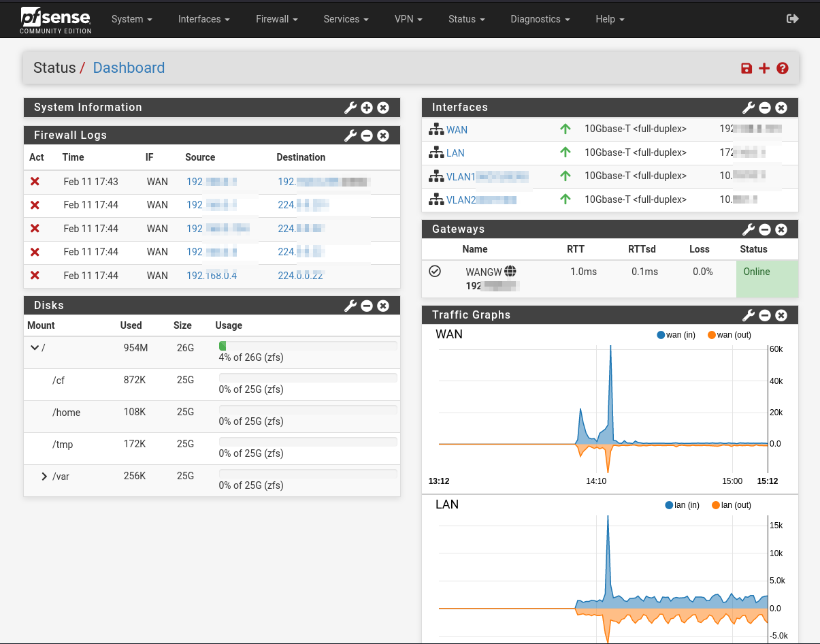Open the VPN menu
Image resolution: width=820 pixels, height=644 pixels.
click(x=408, y=19)
